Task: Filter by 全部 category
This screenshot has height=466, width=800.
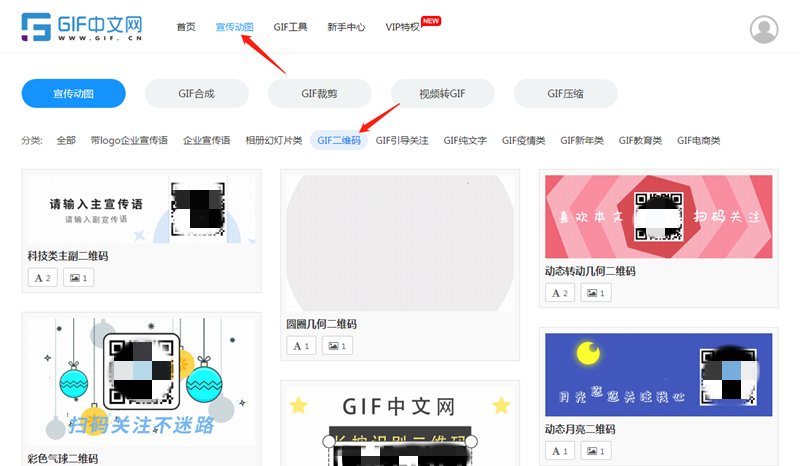Action: (66, 140)
